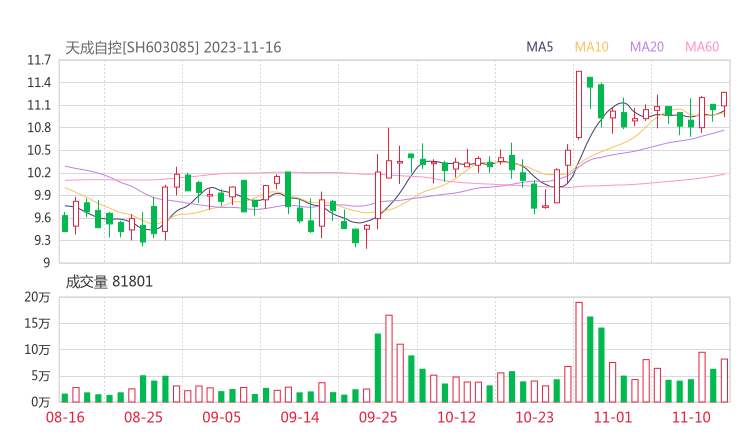Click the 10-23 date label
This screenshot has width=740, height=440.
pyautogui.click(x=534, y=418)
